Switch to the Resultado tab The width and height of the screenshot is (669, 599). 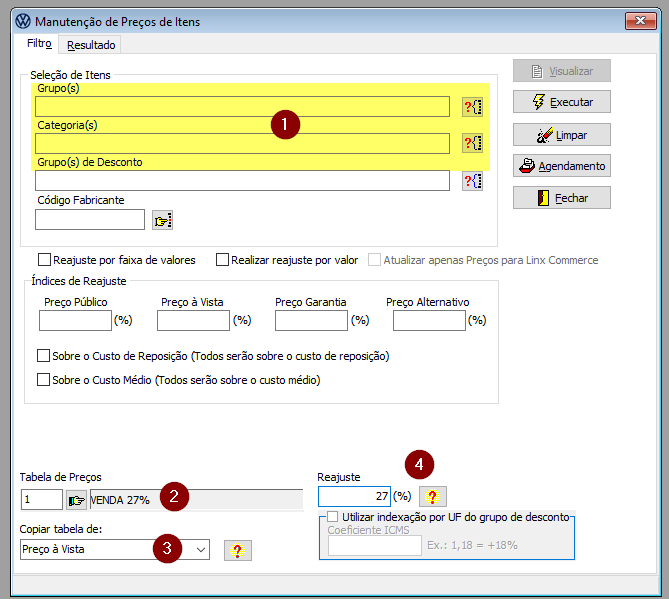pyautogui.click(x=91, y=45)
